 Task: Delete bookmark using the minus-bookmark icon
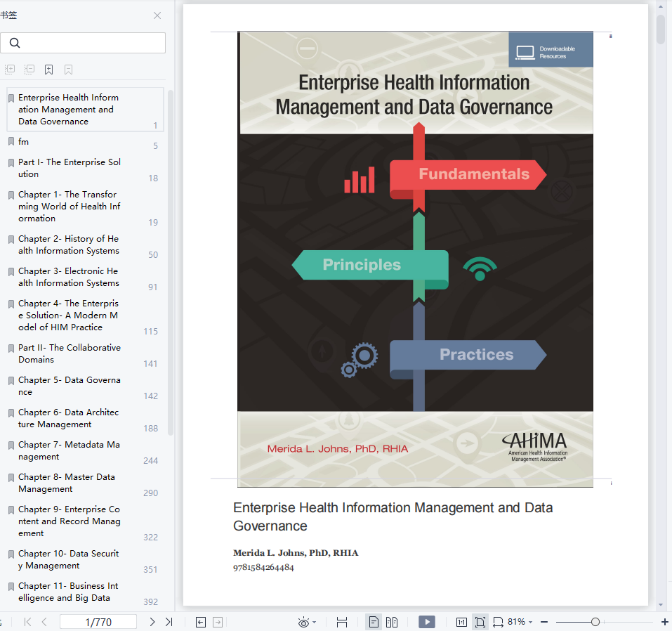68,70
